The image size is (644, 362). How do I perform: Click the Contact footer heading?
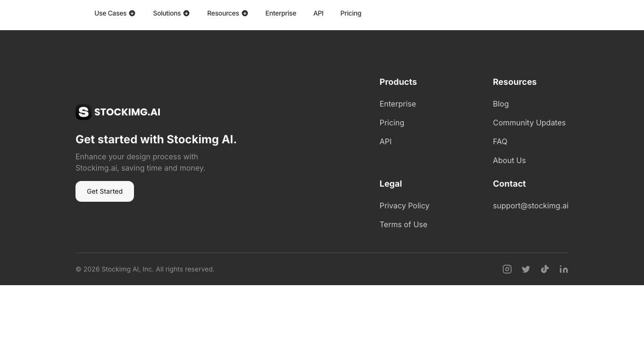pos(509,184)
